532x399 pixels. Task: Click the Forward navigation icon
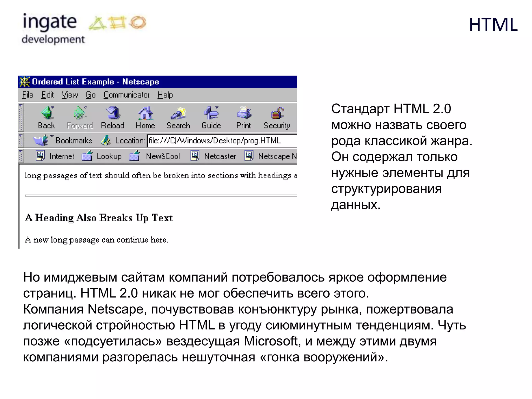coord(79,113)
